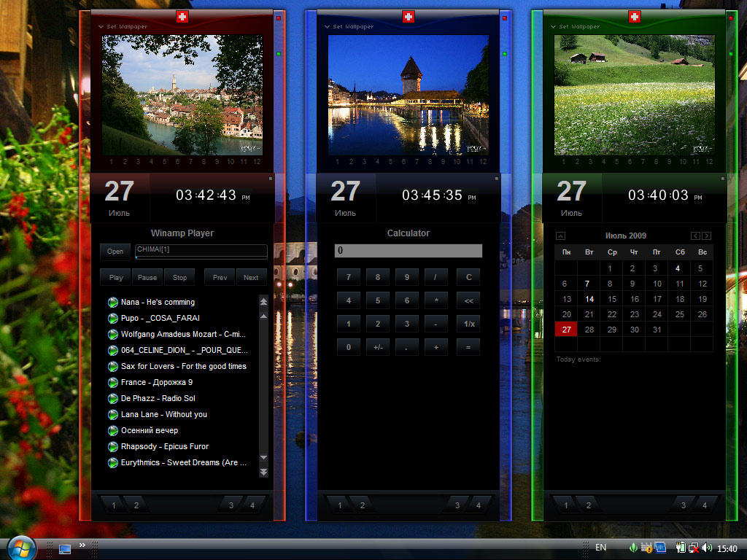Click the play icon beside "Pupo - _COSA_FARAI"
Screen dimensions: 747x560
tap(112, 318)
